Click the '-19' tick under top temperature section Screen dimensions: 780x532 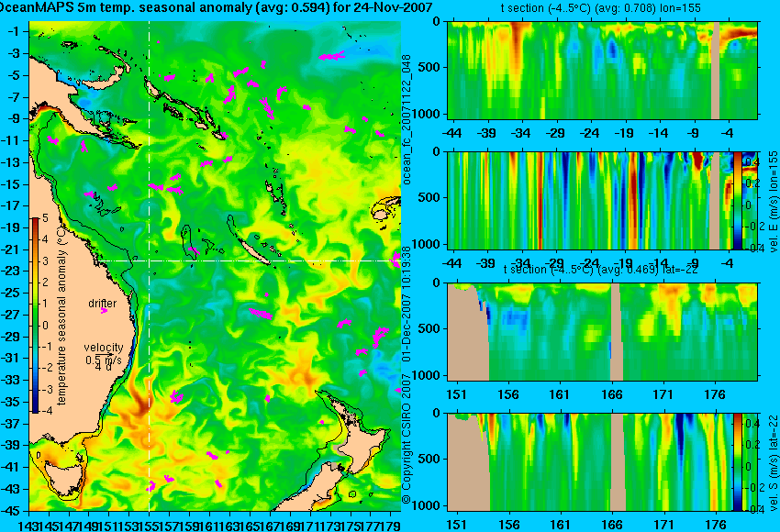624,133
